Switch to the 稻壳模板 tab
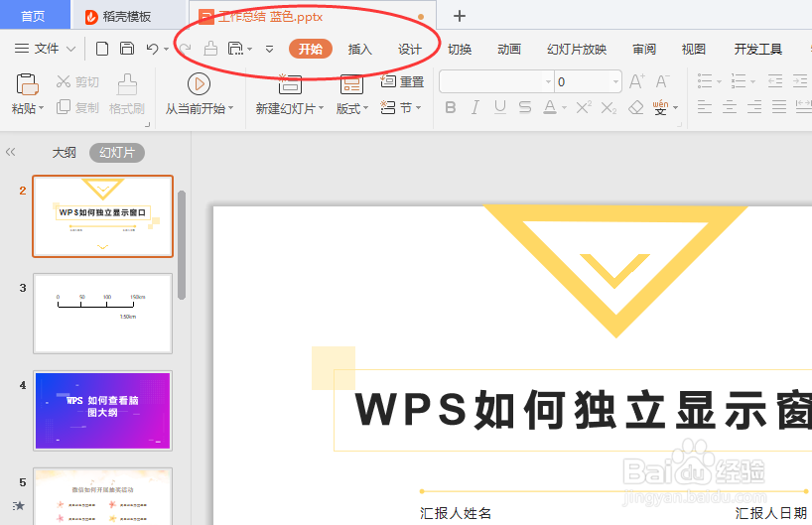This screenshot has width=812, height=525. point(118,17)
